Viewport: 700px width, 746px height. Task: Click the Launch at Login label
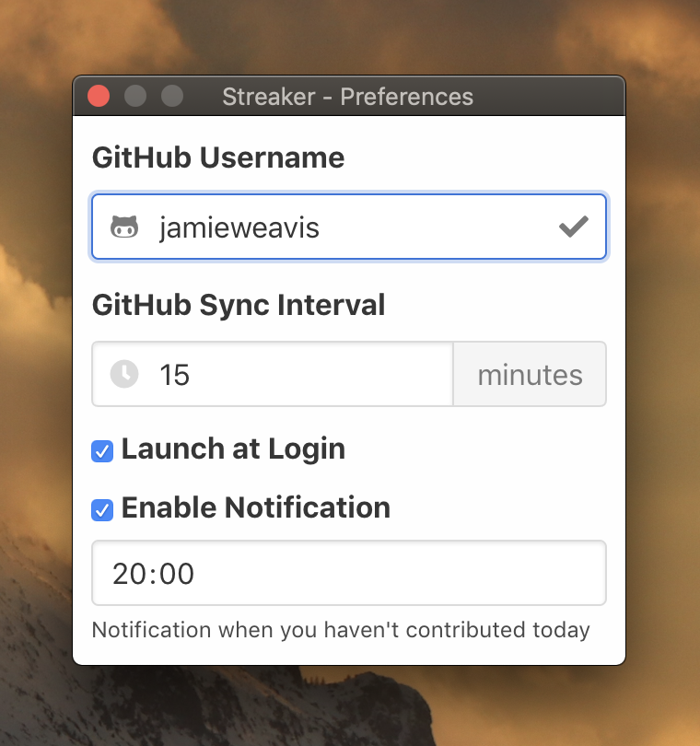[233, 449]
